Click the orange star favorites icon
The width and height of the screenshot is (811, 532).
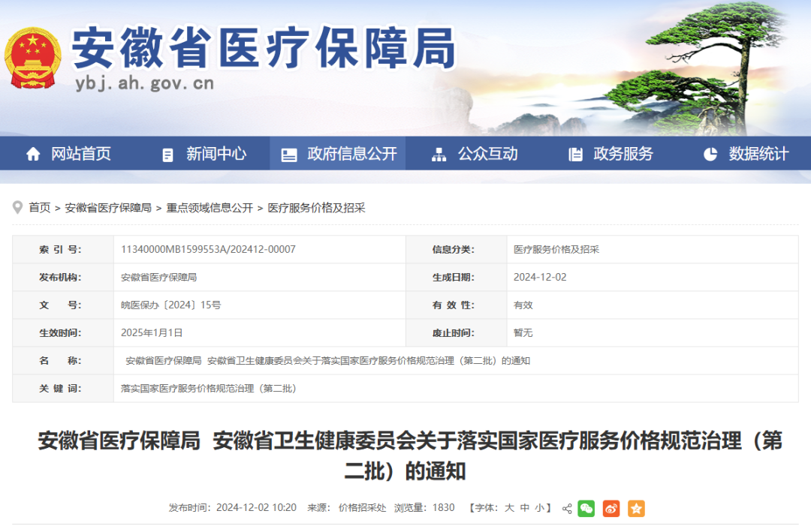coord(636,509)
